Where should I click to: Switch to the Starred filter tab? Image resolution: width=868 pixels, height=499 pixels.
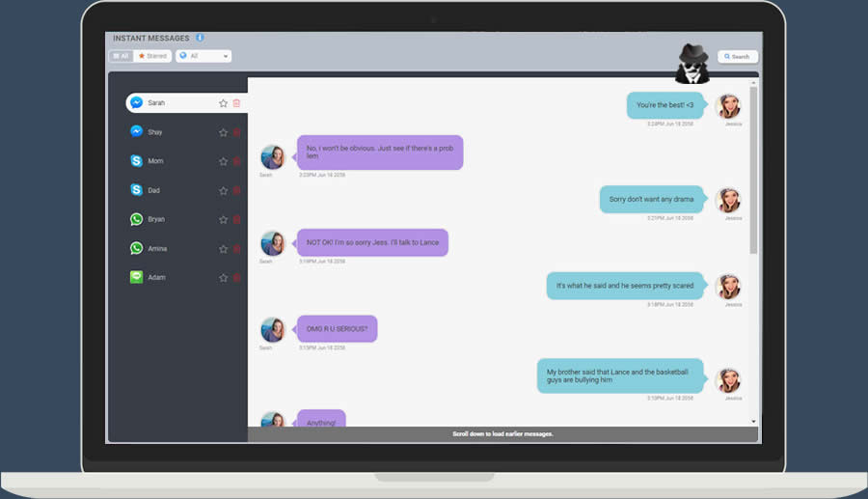pyautogui.click(x=152, y=56)
